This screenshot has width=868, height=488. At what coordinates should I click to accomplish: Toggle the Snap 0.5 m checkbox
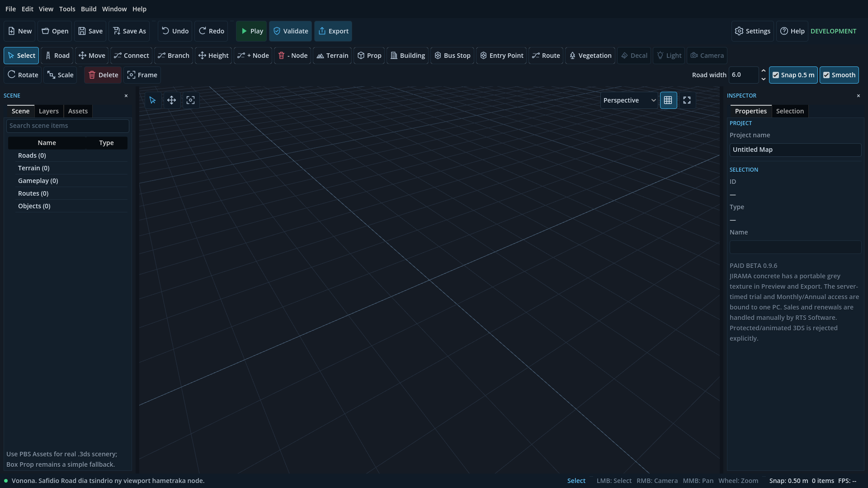tap(793, 75)
